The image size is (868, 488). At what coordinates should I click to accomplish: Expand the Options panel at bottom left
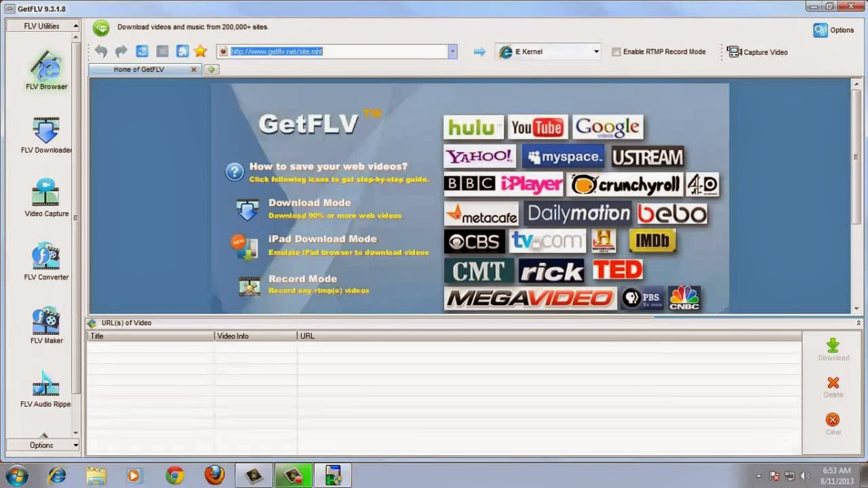[x=43, y=445]
